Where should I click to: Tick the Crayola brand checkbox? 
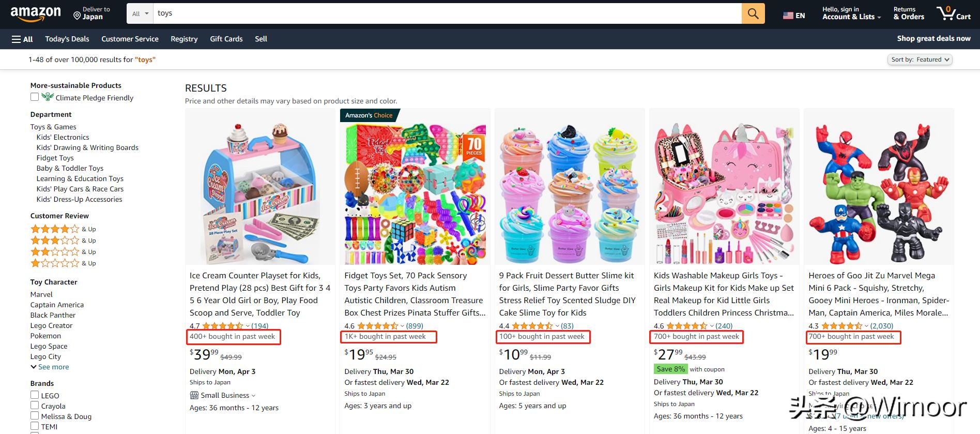pyautogui.click(x=35, y=406)
